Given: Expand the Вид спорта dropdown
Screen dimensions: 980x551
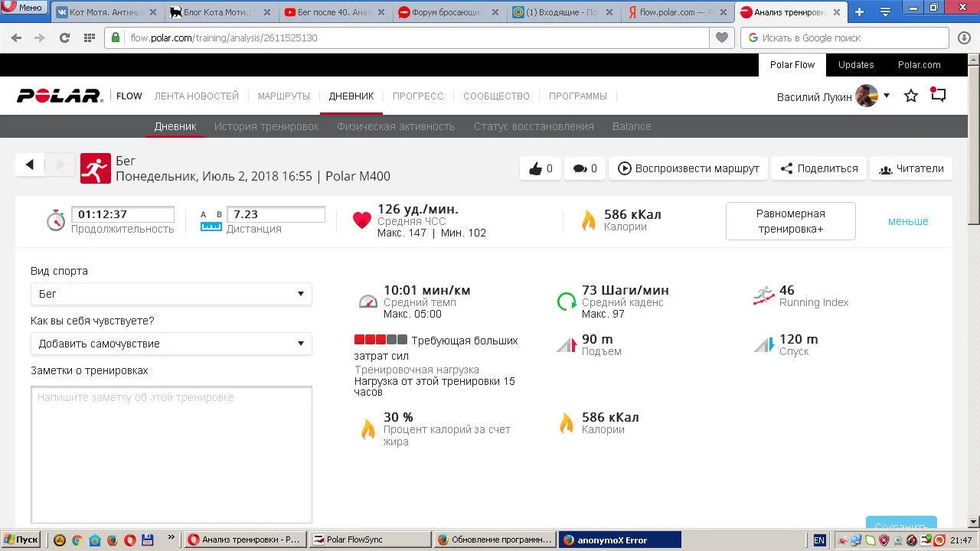Looking at the screenshot, I should tap(171, 294).
